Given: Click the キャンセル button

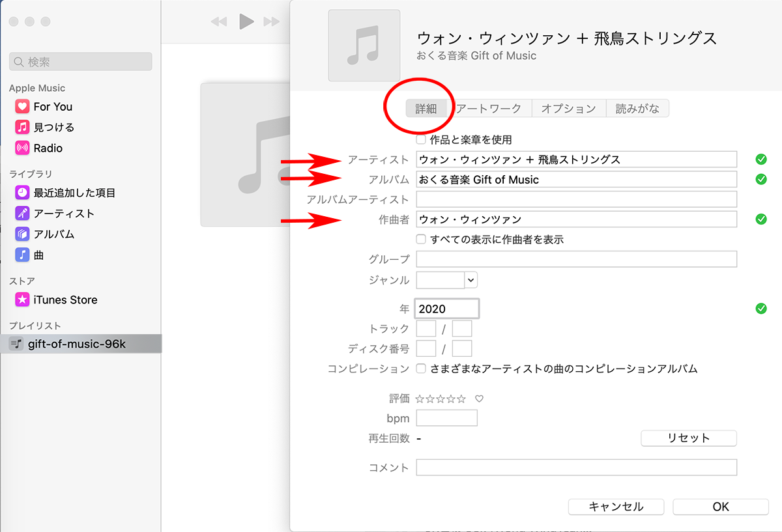Looking at the screenshot, I should (x=616, y=507).
